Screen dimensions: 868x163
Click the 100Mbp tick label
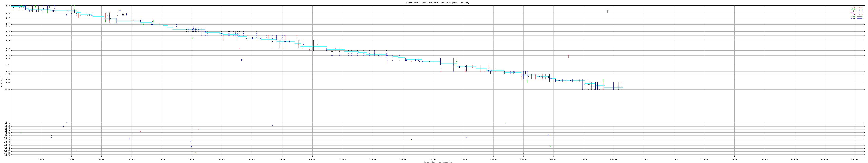click(x=312, y=159)
